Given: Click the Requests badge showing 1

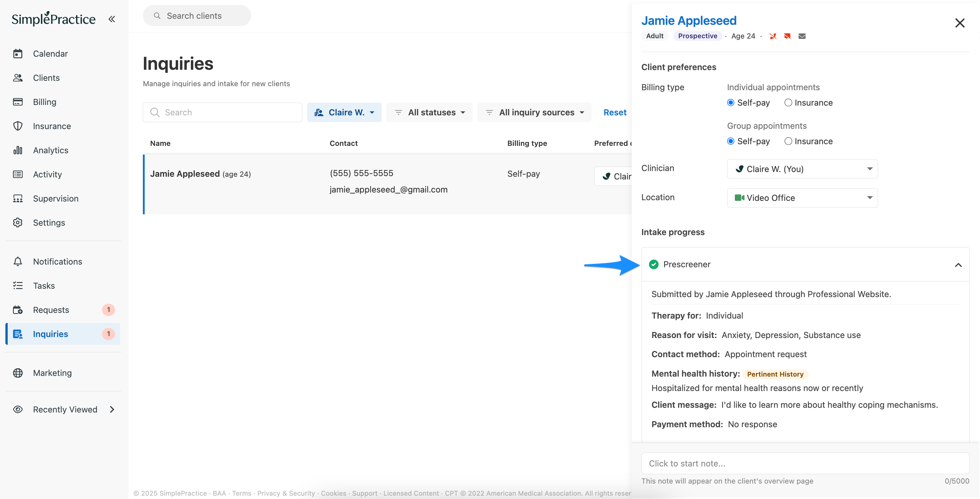Looking at the screenshot, I should click(x=108, y=310).
